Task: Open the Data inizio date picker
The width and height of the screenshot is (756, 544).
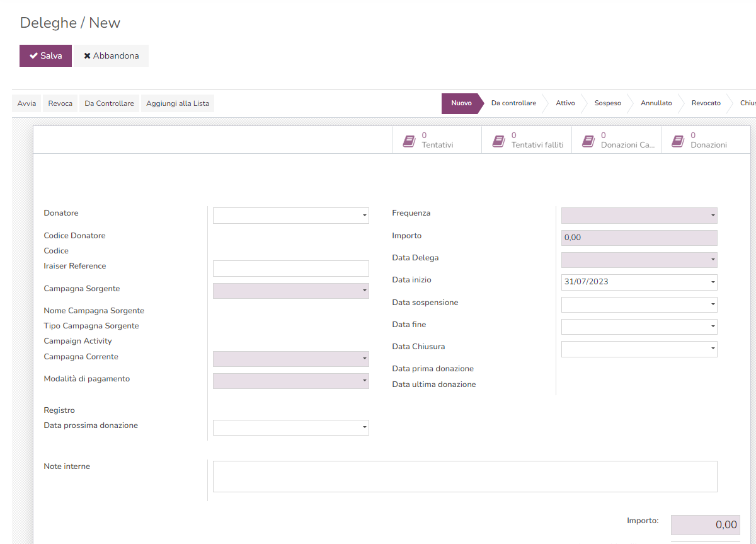Action: coord(639,282)
